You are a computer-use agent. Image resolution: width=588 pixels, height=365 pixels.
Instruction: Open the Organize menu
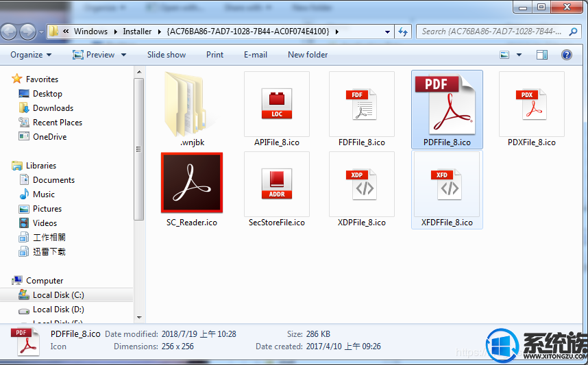click(x=31, y=55)
